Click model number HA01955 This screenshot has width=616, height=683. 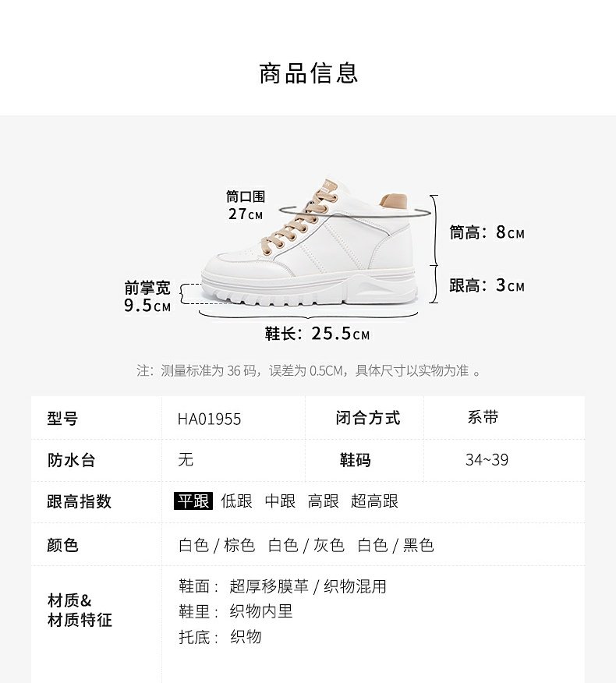pos(209,419)
